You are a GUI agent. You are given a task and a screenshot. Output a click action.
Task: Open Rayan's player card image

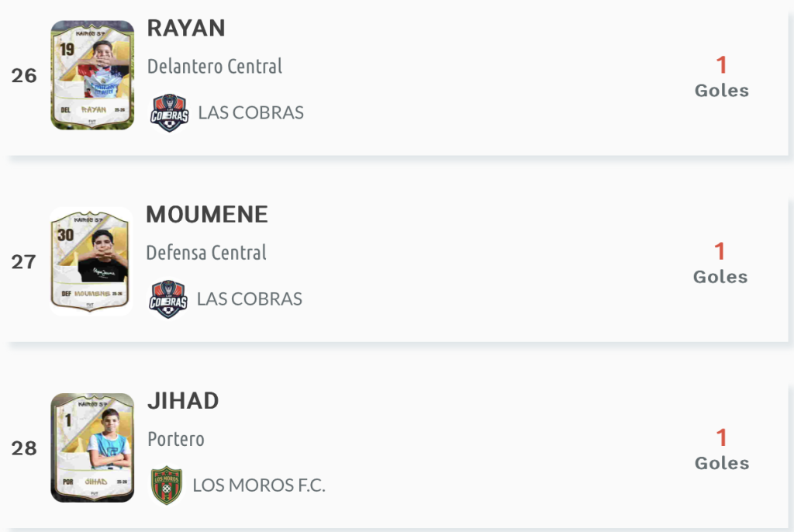coord(92,75)
